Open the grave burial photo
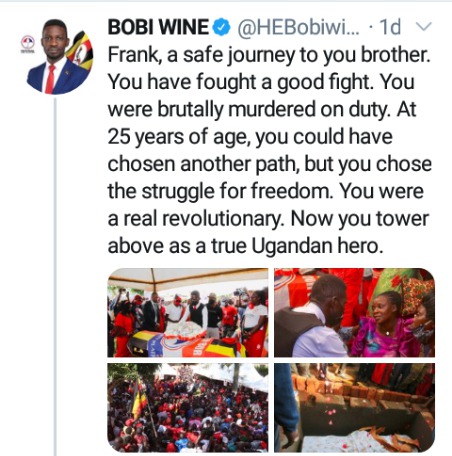452x456 pixels. (354, 408)
